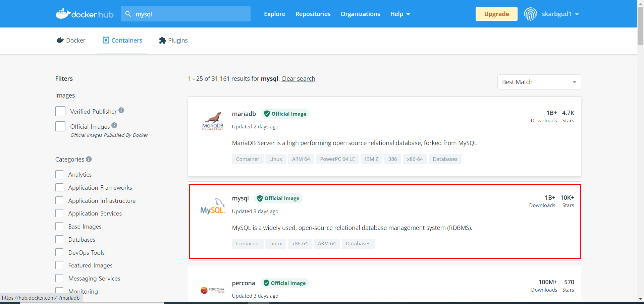Click ARM 64 tag on mysql card
644x304 pixels.
coord(327,244)
